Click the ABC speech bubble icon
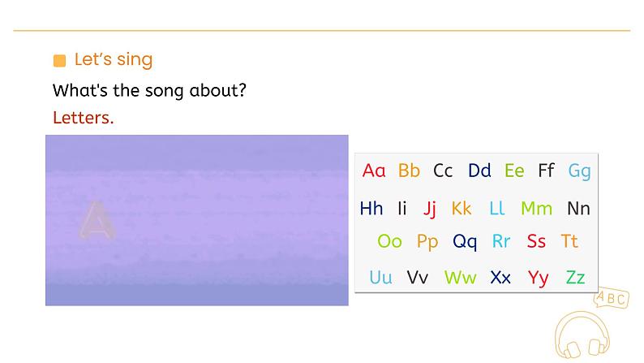Viewport: 644px width, 363px height. (611, 298)
